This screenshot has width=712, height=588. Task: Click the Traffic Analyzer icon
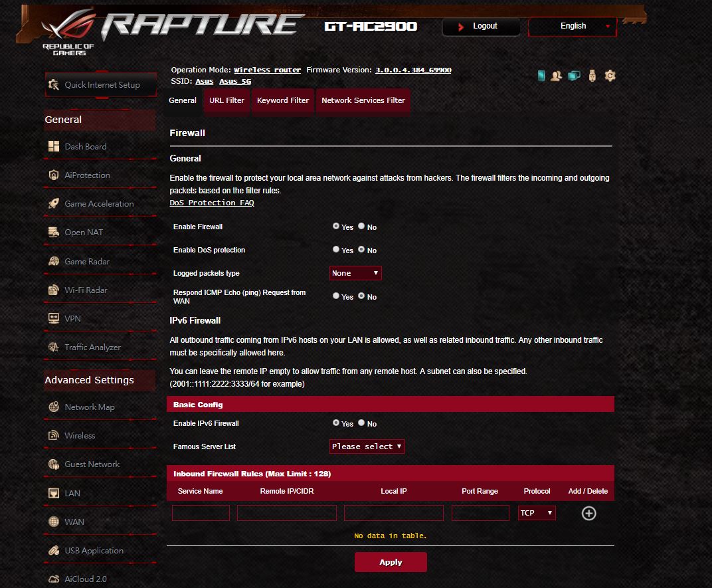click(x=54, y=347)
